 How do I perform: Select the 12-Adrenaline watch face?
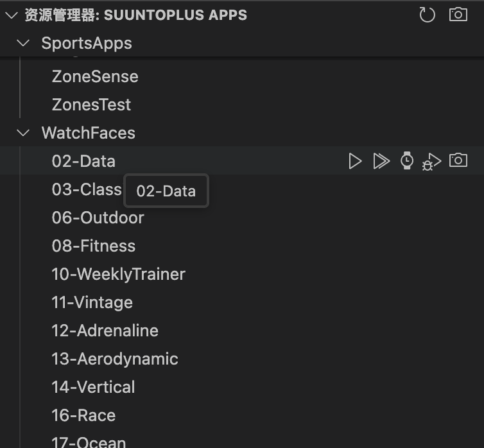pyautogui.click(x=105, y=331)
